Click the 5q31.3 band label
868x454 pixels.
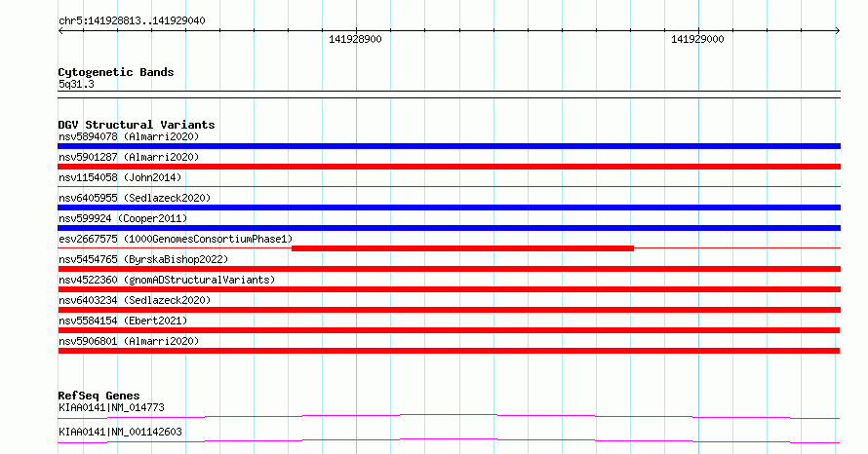[76, 84]
